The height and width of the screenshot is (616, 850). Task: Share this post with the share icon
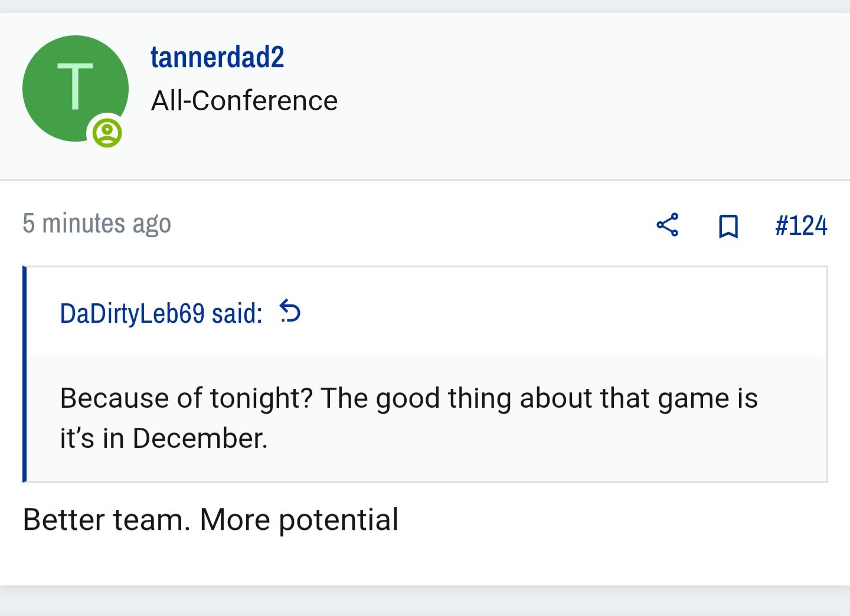point(668,225)
